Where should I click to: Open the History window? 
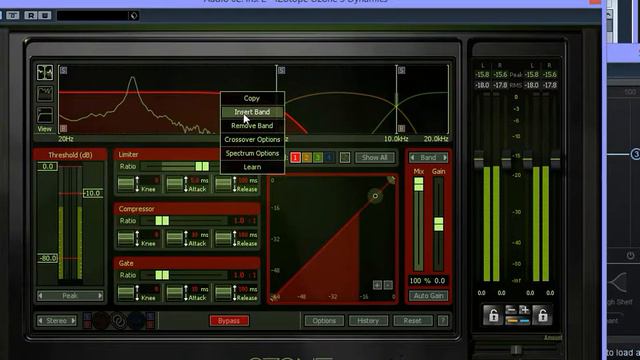click(368, 321)
